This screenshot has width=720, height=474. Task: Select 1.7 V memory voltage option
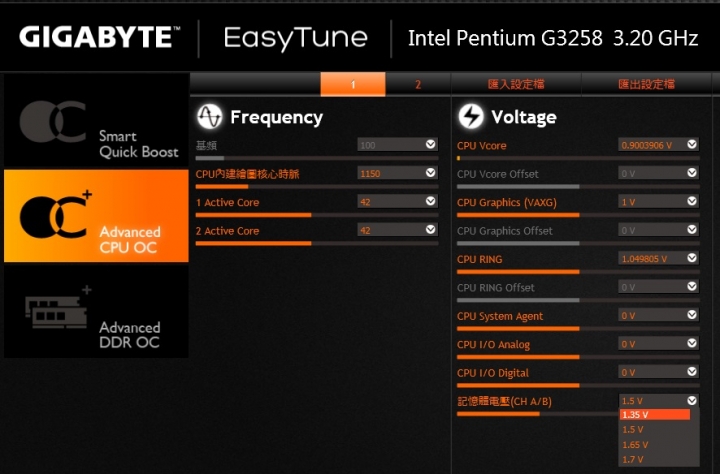tap(655, 459)
